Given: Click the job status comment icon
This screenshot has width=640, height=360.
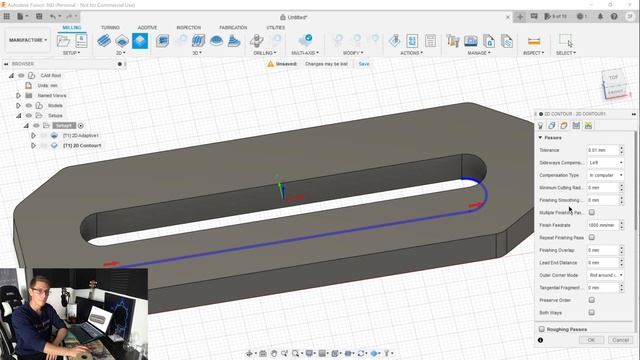Looking at the screenshot, I should coord(534,16).
